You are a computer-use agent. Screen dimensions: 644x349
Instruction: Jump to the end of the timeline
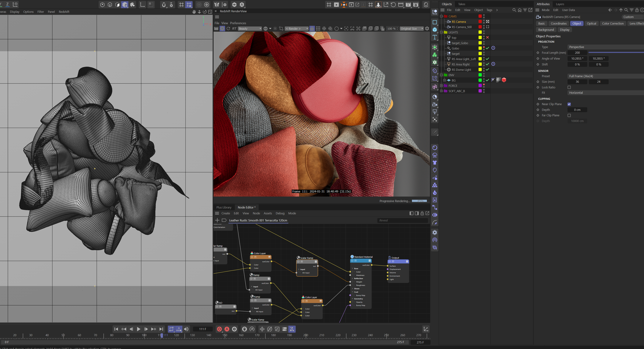[x=161, y=329]
